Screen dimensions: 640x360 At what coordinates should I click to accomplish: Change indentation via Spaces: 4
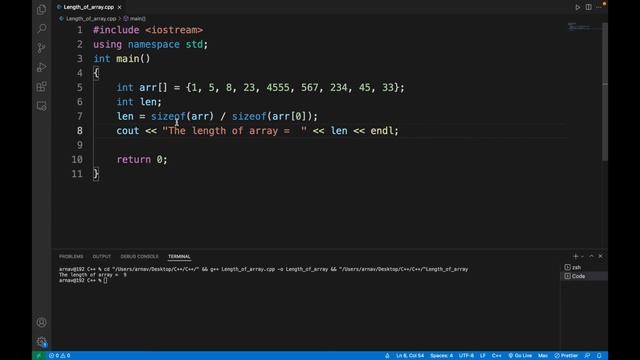pos(441,356)
